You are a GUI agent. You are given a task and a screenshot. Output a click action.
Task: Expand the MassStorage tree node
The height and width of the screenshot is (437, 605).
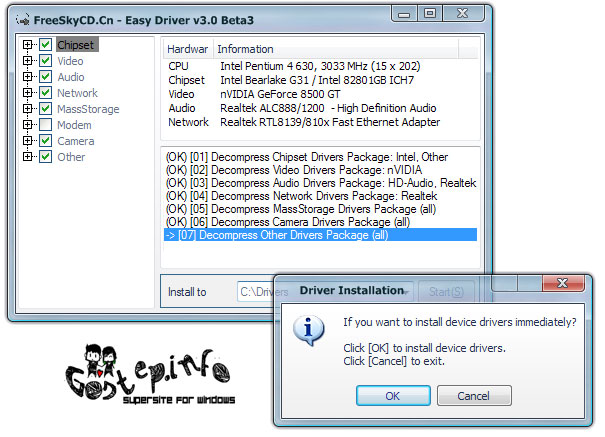(27, 109)
